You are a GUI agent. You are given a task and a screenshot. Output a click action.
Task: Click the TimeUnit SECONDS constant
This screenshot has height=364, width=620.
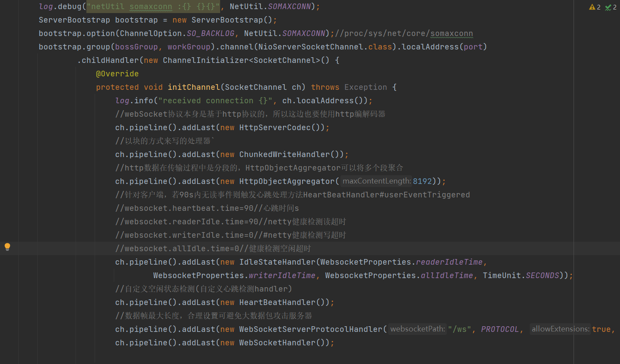tap(543, 275)
